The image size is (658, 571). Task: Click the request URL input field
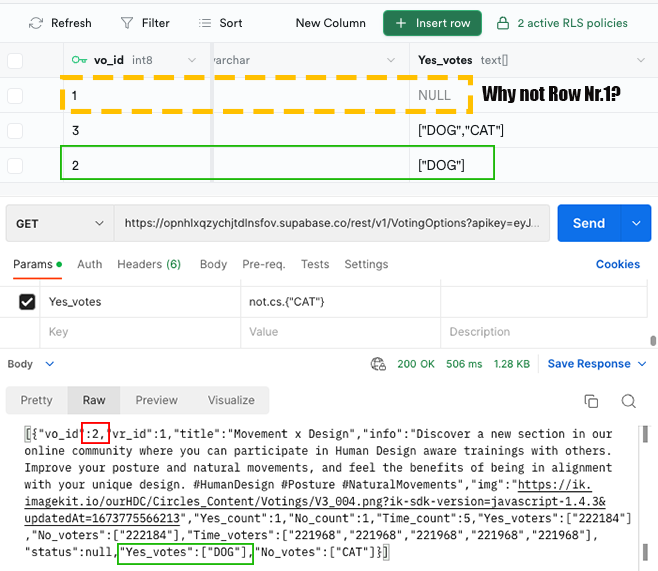click(332, 223)
